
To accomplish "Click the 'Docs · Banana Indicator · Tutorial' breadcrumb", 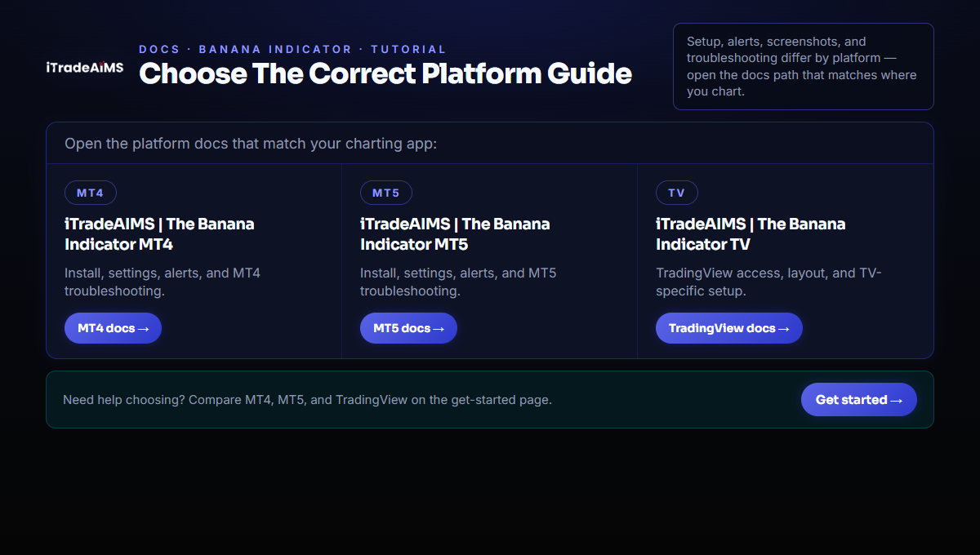I will [x=292, y=49].
